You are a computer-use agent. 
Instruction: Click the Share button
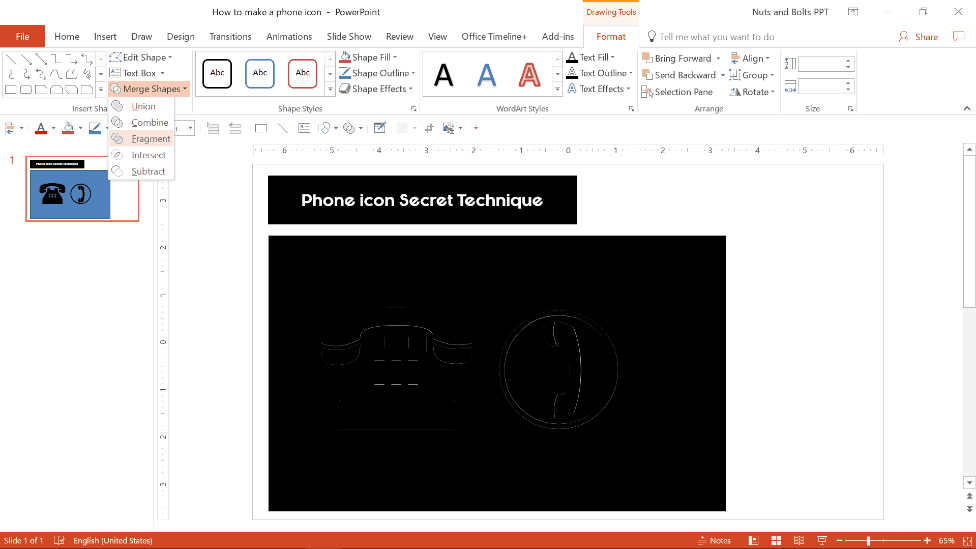tap(918, 37)
